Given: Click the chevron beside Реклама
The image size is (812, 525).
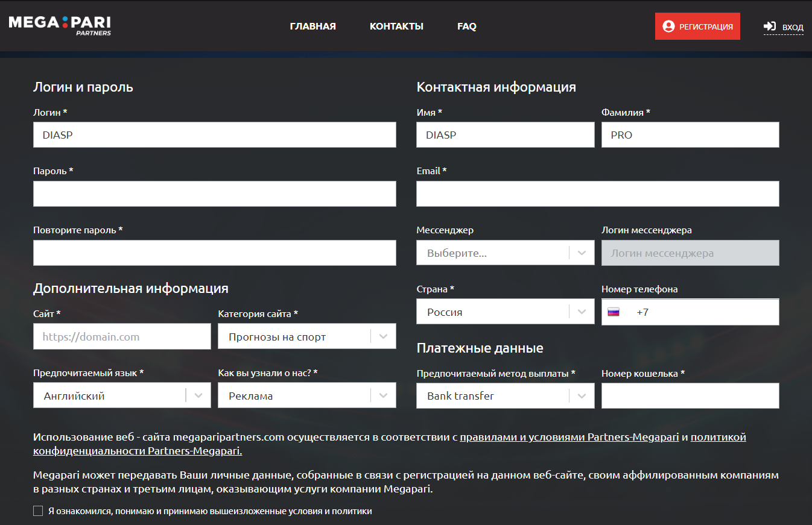Looking at the screenshot, I should coord(384,396).
